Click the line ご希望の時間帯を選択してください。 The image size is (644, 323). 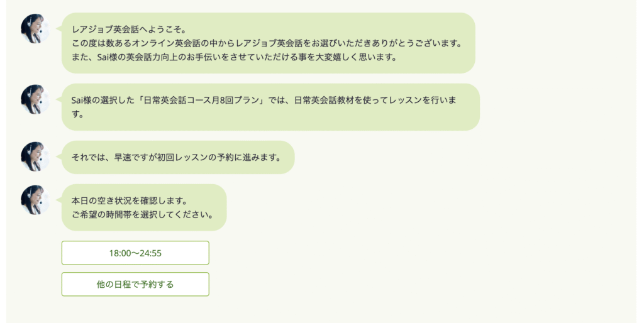pos(142,214)
